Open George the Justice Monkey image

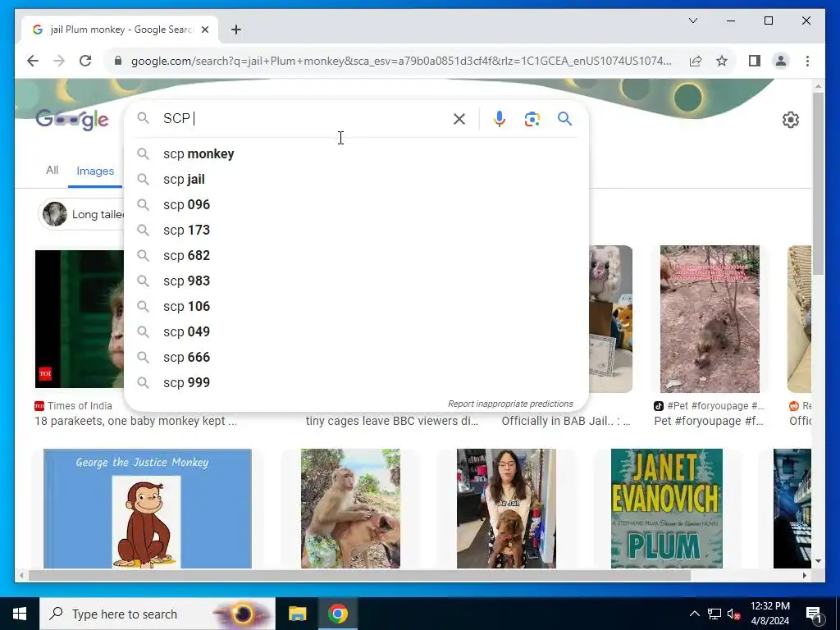[x=148, y=509]
